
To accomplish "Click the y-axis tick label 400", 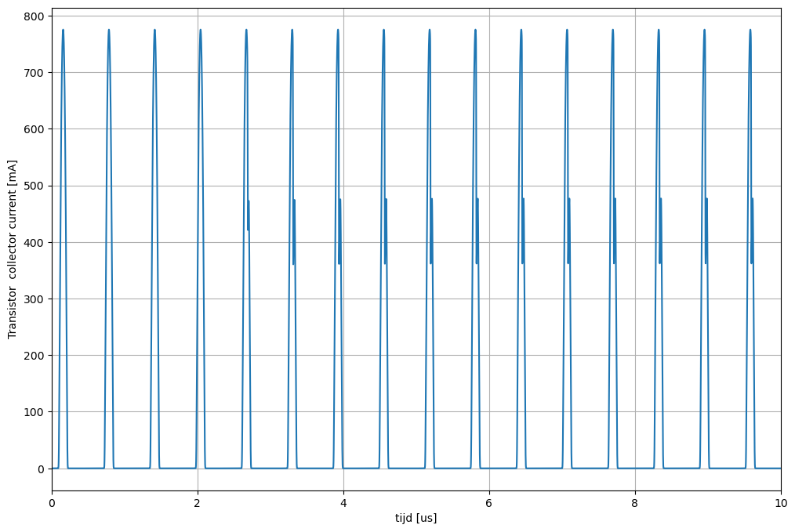I will [34, 243].
